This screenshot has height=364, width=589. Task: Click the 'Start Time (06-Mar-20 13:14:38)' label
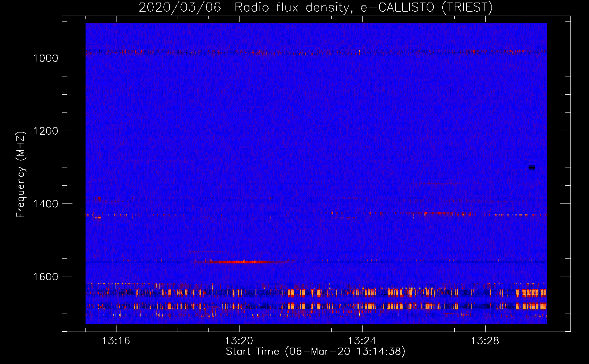pos(316,352)
